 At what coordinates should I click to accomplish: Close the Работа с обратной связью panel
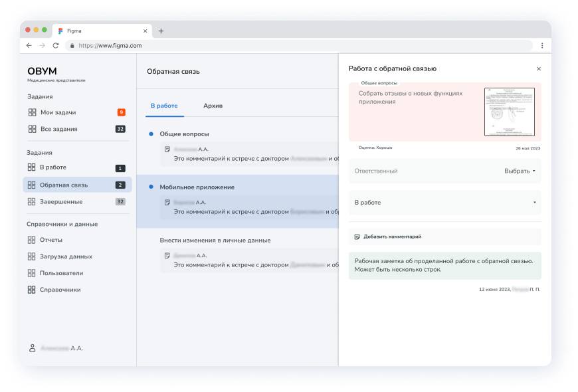click(x=538, y=68)
